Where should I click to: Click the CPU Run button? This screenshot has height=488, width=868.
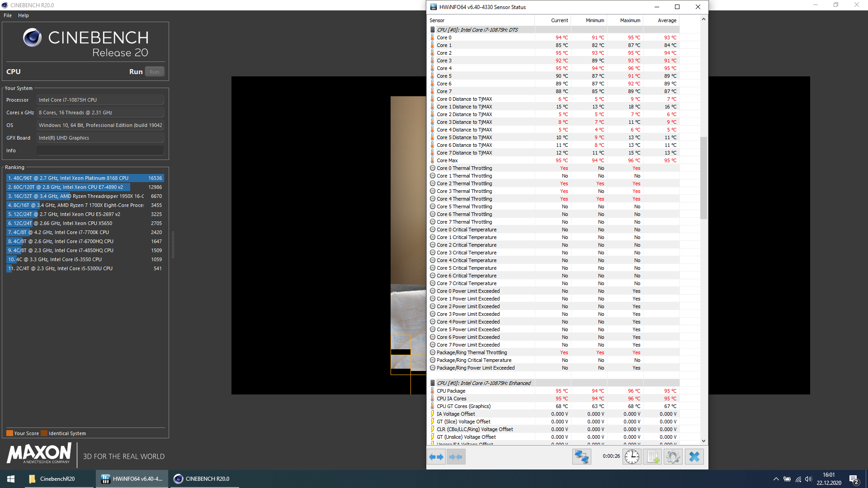[155, 72]
